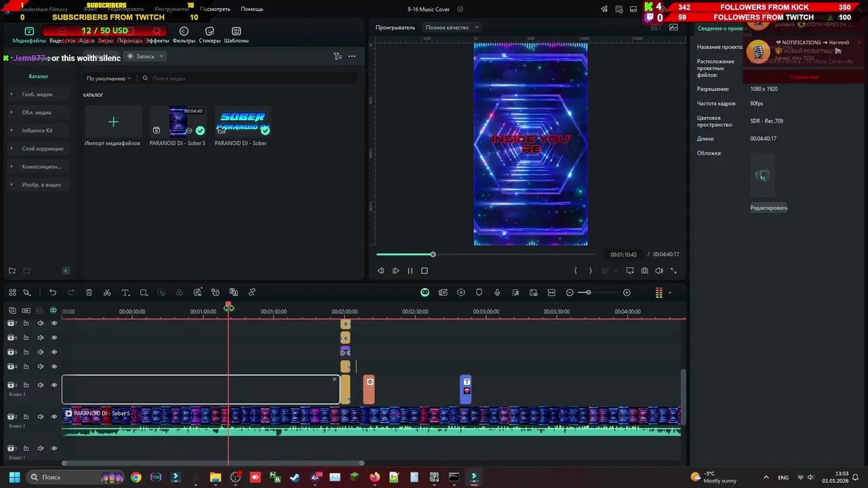The width and height of the screenshot is (868, 488).
Task: Hide the Видео 3 track
Action: click(54, 385)
